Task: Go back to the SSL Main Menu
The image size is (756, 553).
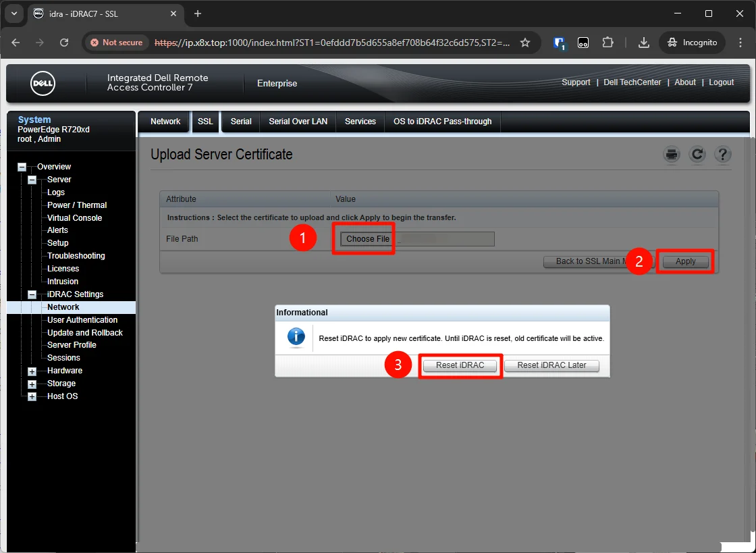Action: (598, 261)
